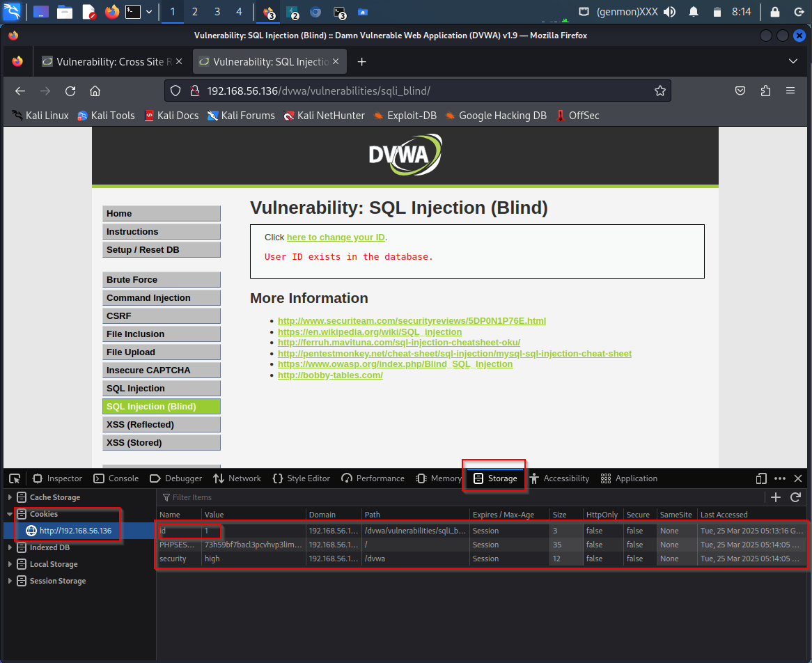Screen dimensions: 812x663
Task: Switch to workspace 4
Action: pyautogui.click(x=239, y=11)
